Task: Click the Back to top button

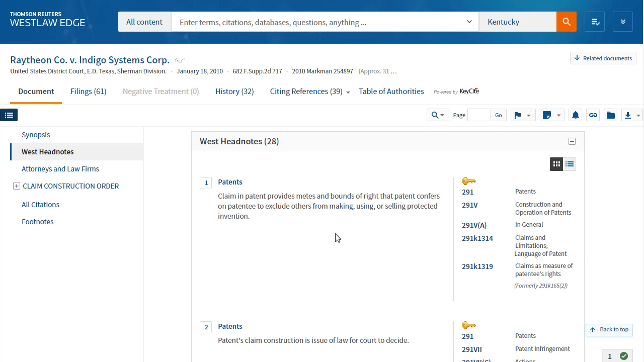Action: 609,330
